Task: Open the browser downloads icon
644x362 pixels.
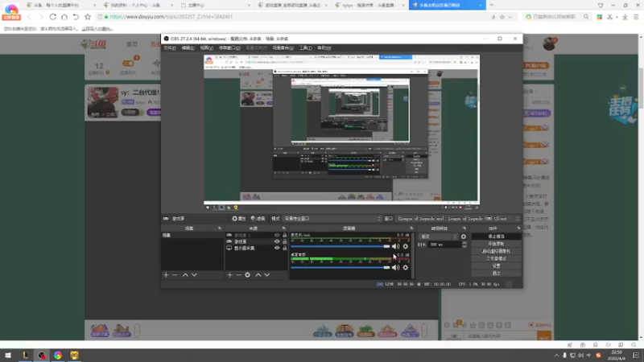Action: [625, 17]
